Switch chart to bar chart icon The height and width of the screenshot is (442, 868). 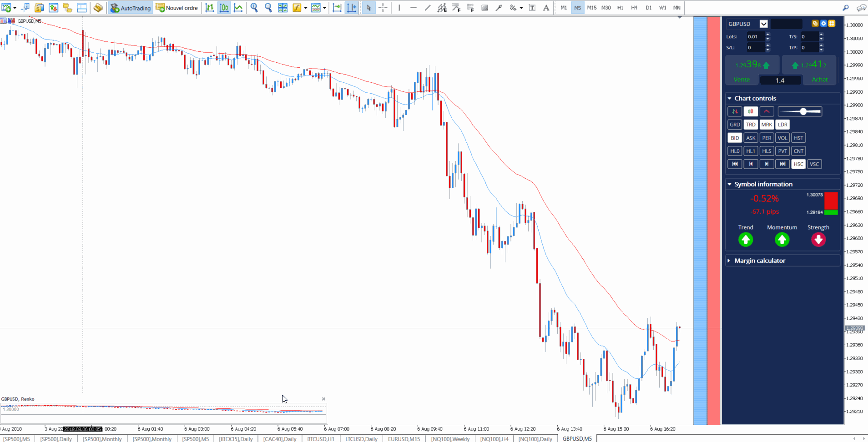click(x=210, y=8)
